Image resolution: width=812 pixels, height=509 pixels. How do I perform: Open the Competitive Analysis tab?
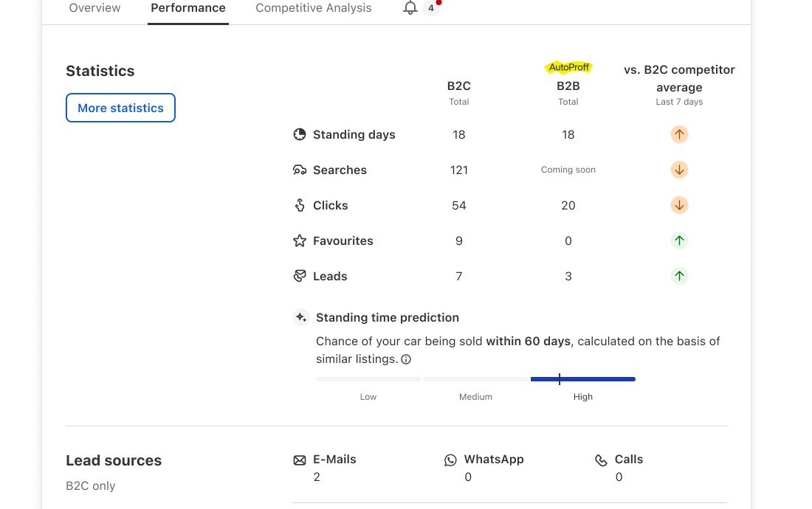(x=314, y=8)
